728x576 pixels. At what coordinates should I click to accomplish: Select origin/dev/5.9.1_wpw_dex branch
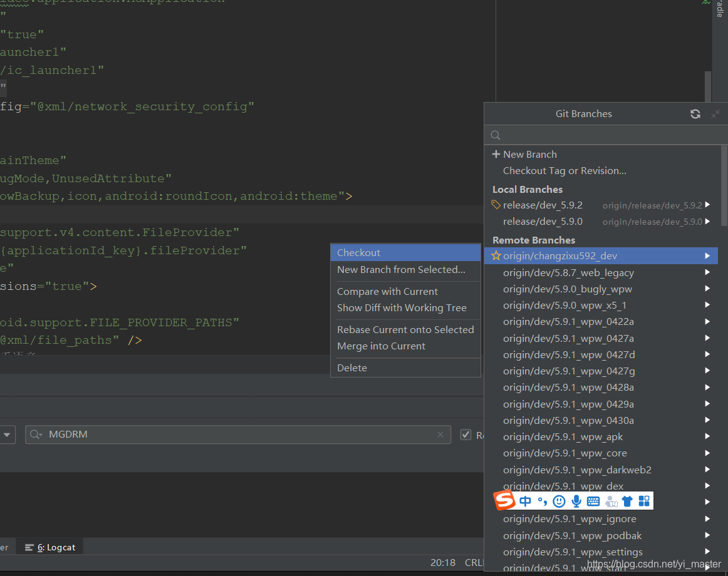click(601, 486)
